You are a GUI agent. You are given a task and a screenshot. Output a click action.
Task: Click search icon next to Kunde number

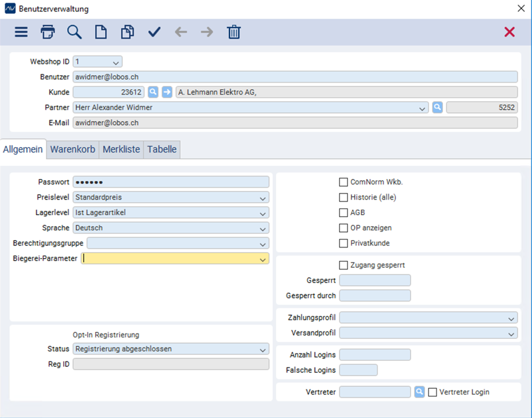pyautogui.click(x=153, y=92)
